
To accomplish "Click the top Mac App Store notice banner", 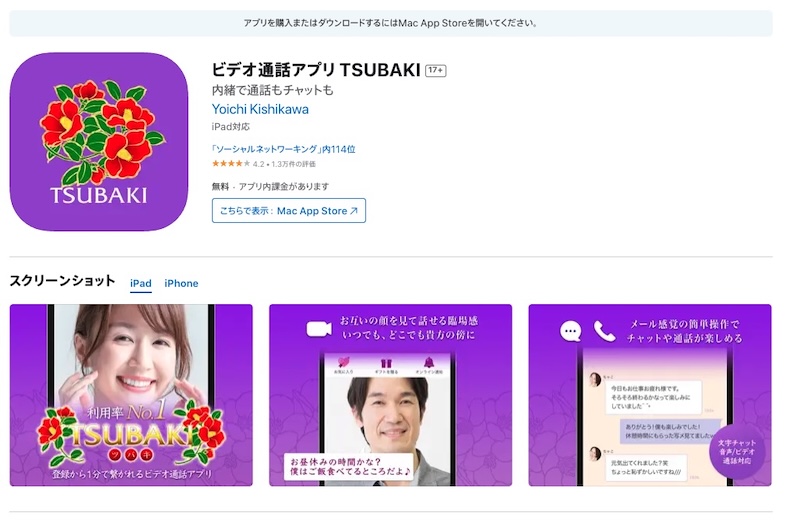I will (390, 22).
